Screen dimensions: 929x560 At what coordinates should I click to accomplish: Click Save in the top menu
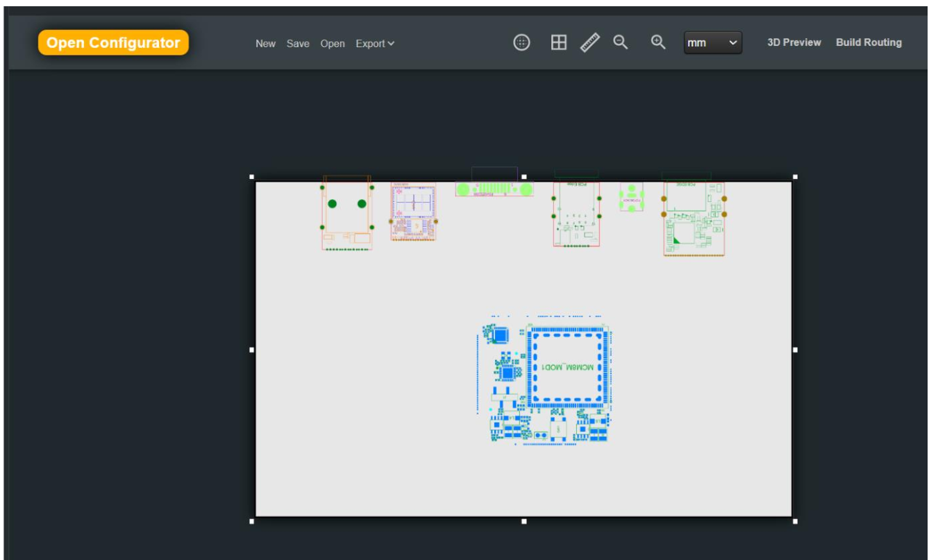298,44
